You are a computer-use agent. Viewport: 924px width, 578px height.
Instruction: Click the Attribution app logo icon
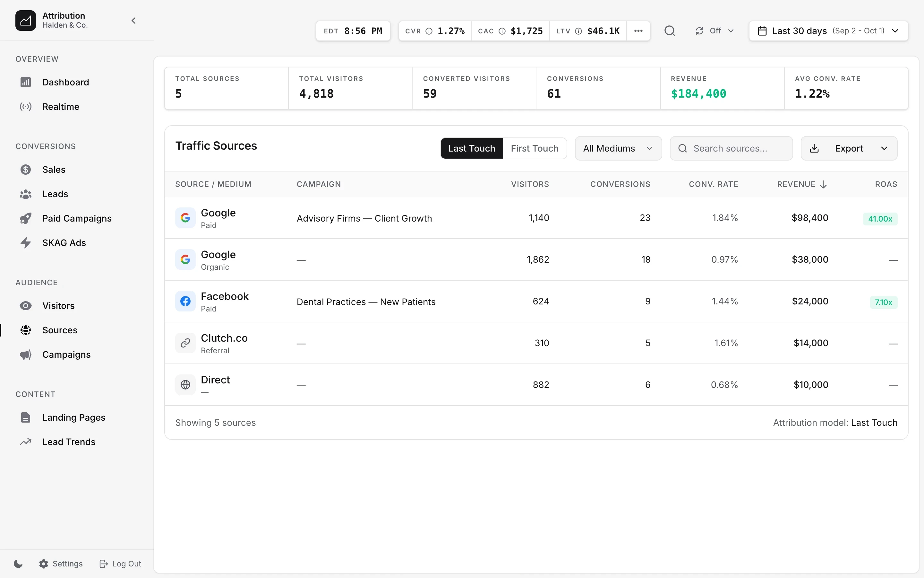26,20
